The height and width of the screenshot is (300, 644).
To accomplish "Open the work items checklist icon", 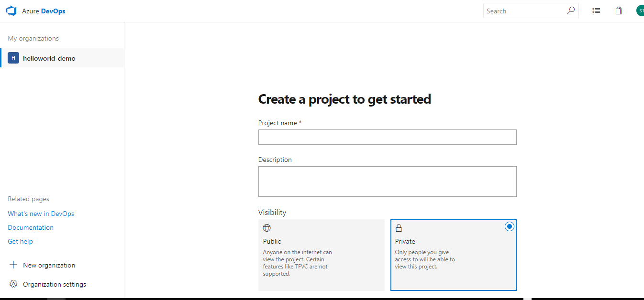I will point(596,10).
